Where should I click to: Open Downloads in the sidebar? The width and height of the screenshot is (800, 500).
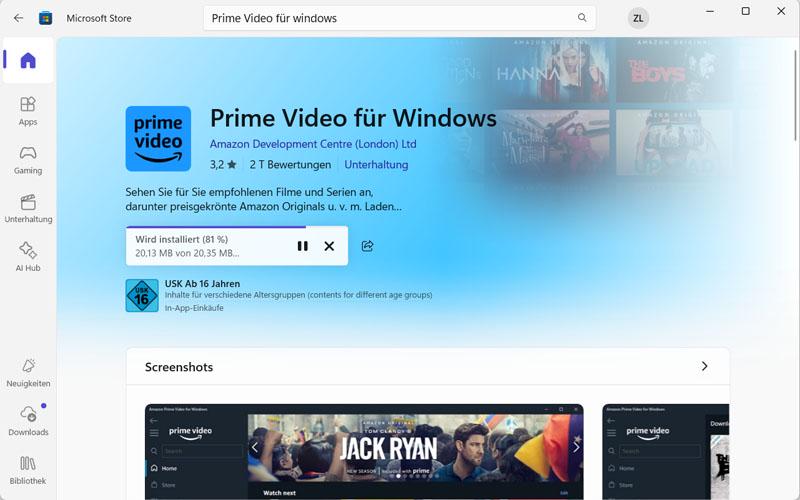coord(28,421)
